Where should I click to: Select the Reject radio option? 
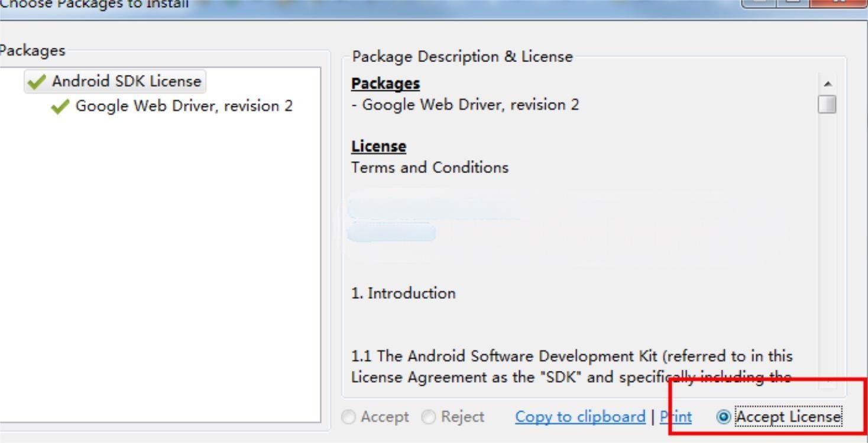pyautogui.click(x=427, y=417)
